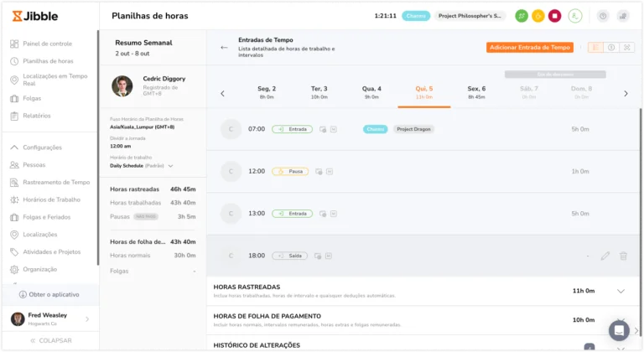Select the Dom, 8 day tab
The image size is (644, 352).
[x=582, y=92]
